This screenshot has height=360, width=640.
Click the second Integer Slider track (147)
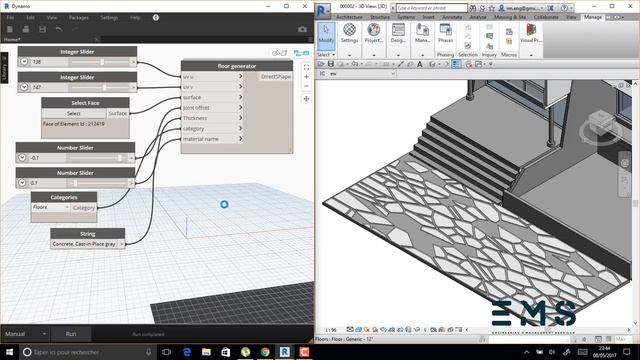(x=99, y=87)
